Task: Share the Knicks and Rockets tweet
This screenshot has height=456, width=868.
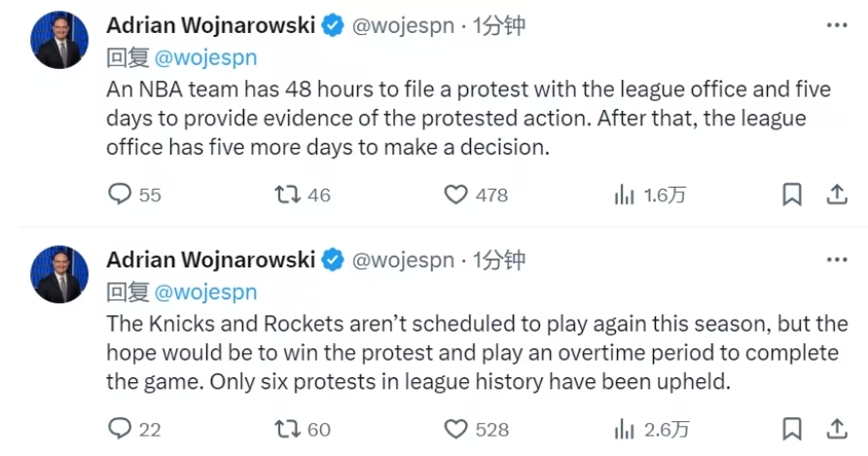Action: (x=836, y=428)
